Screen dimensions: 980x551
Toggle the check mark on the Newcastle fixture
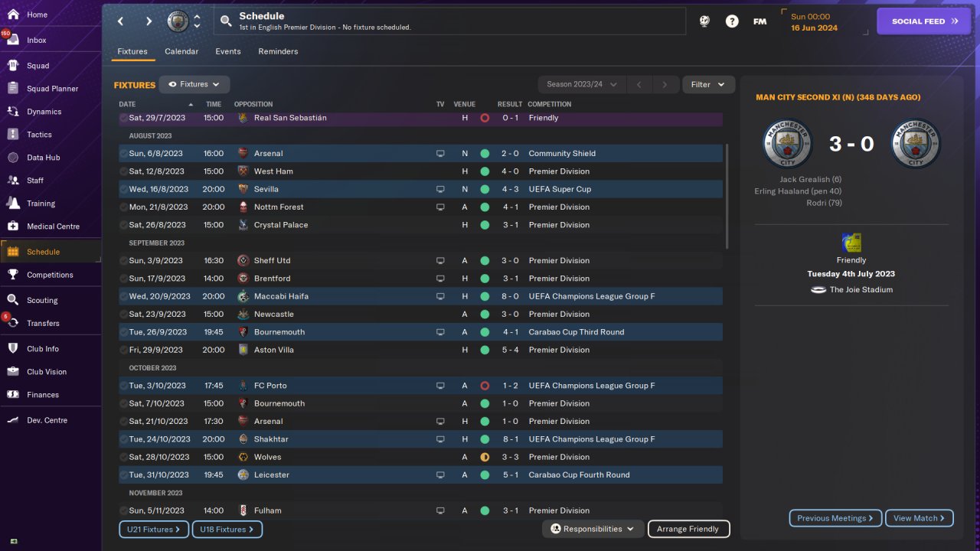click(x=124, y=315)
